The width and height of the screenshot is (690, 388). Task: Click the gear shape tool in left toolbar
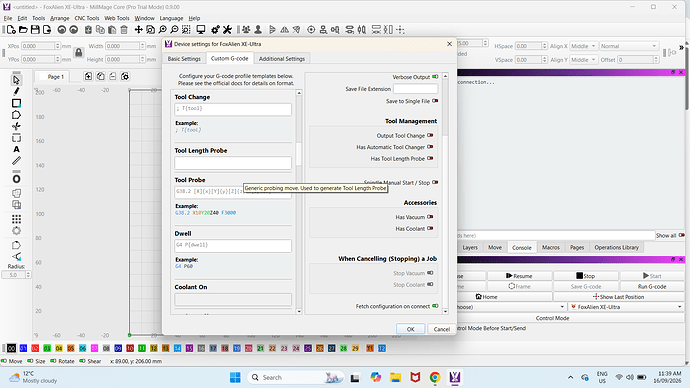[x=16, y=231]
